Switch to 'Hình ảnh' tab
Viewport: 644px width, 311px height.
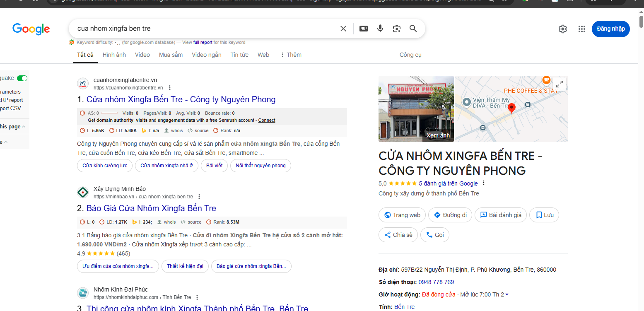pyautogui.click(x=114, y=55)
